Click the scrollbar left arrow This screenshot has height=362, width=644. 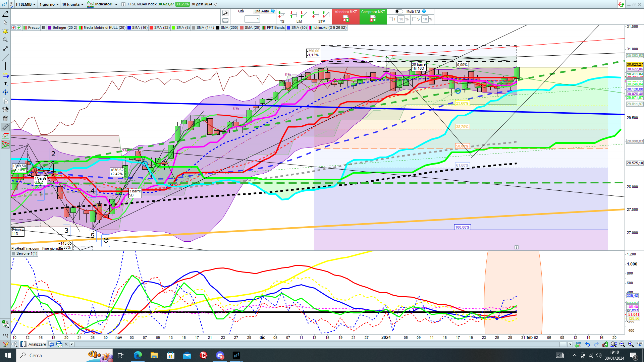point(72,344)
